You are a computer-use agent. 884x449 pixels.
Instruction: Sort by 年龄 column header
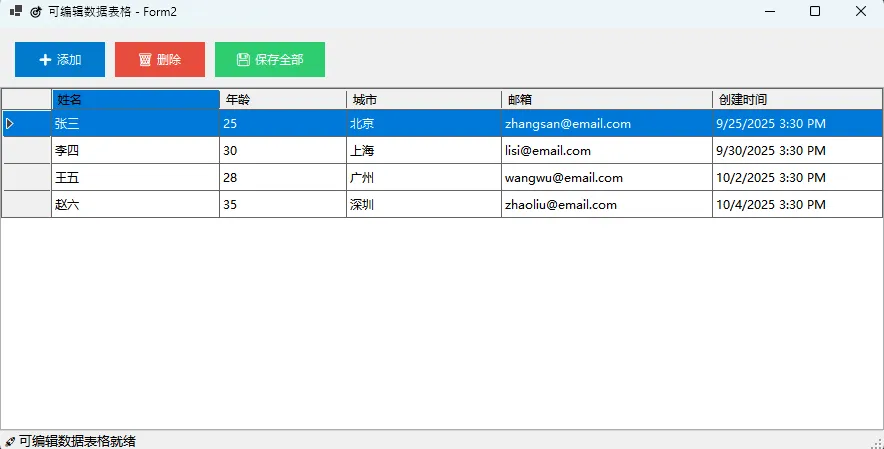click(283, 99)
